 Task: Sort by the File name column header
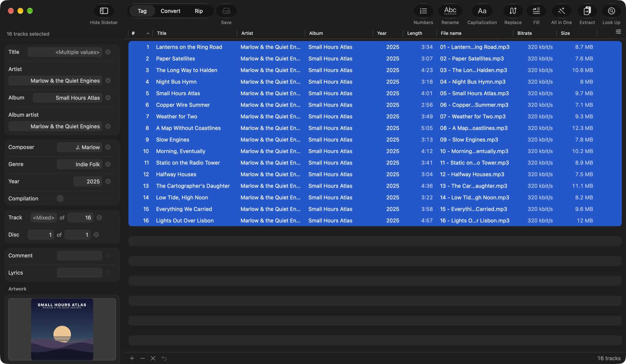point(451,33)
